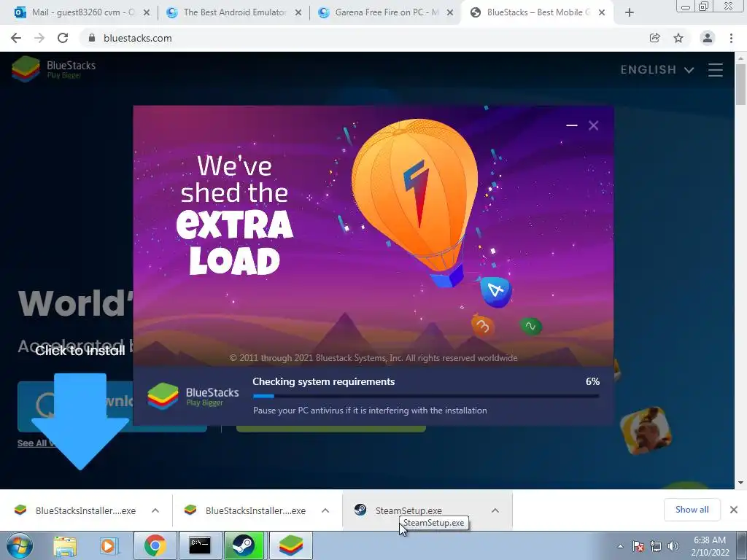Open the Chrome three-dot menu
Image resolution: width=747 pixels, height=560 pixels.
pyautogui.click(x=731, y=38)
